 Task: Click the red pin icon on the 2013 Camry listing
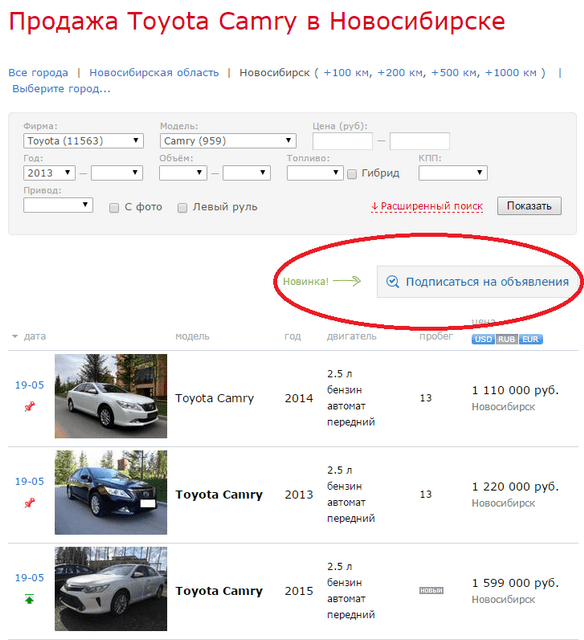[x=29, y=503]
